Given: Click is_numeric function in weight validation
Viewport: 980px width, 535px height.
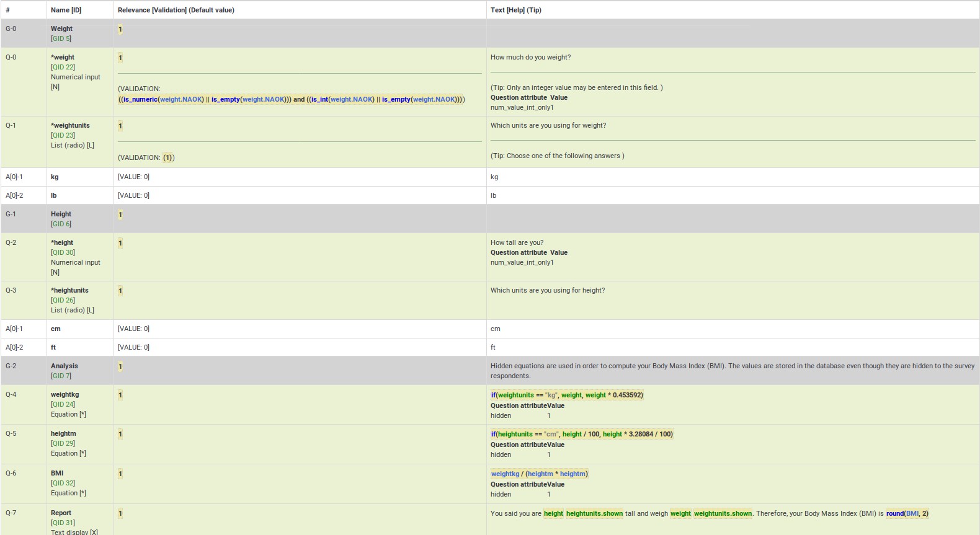Looking at the screenshot, I should pyautogui.click(x=140, y=99).
